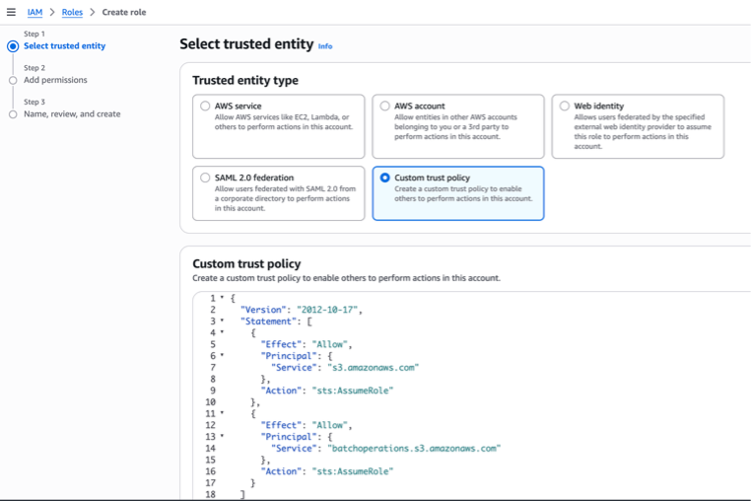Choose Web identity trusted entity type
754x504 pixels.
[565, 106]
